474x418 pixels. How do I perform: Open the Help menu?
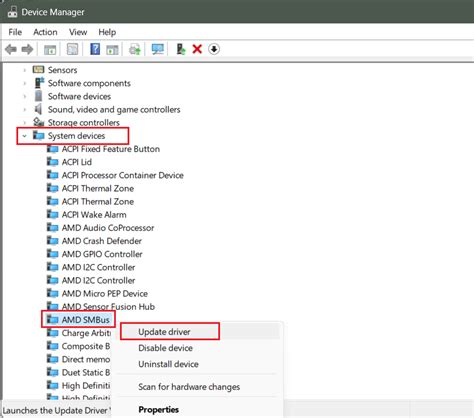click(x=107, y=32)
